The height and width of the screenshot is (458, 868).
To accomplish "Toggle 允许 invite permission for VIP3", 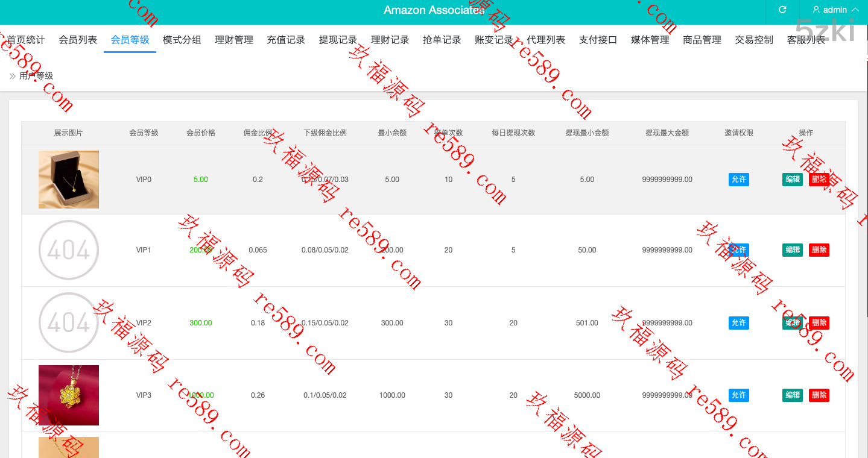I will pos(738,395).
